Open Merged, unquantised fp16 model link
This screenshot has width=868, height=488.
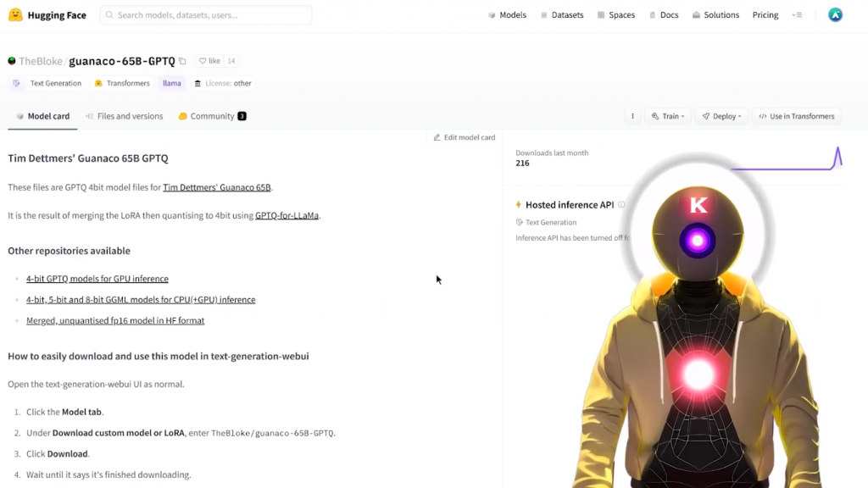(115, 320)
